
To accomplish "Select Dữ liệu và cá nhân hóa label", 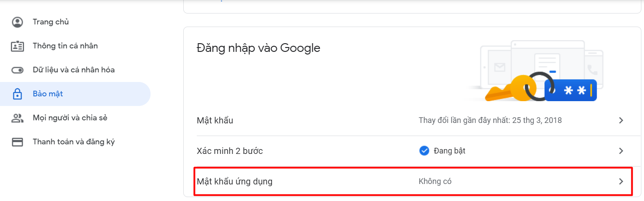I will [x=74, y=70].
